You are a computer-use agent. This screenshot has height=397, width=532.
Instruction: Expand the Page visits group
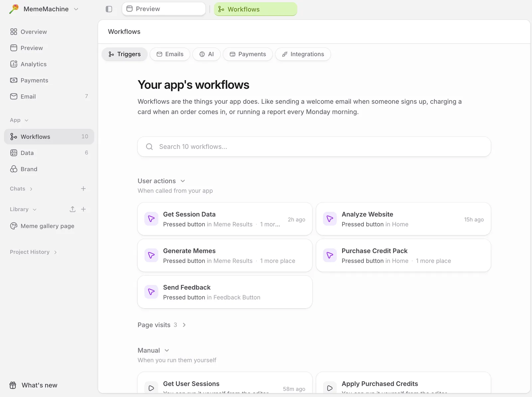[162, 325]
